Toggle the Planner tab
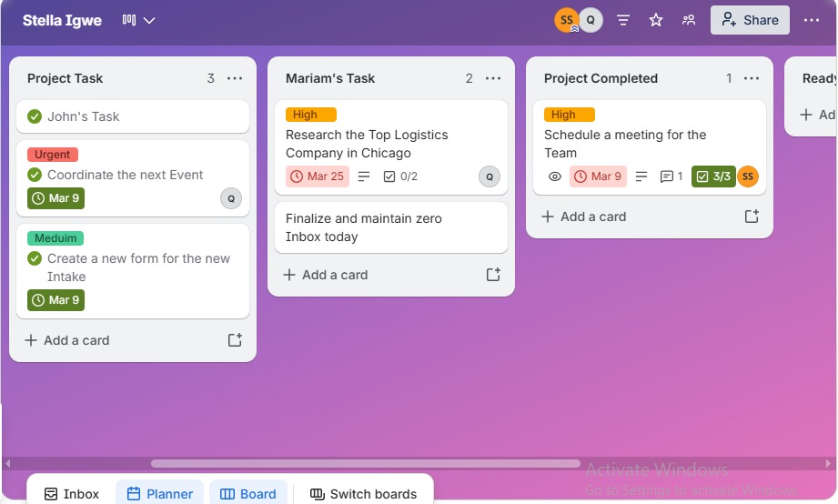The width and height of the screenshot is (838, 504). tap(160, 494)
